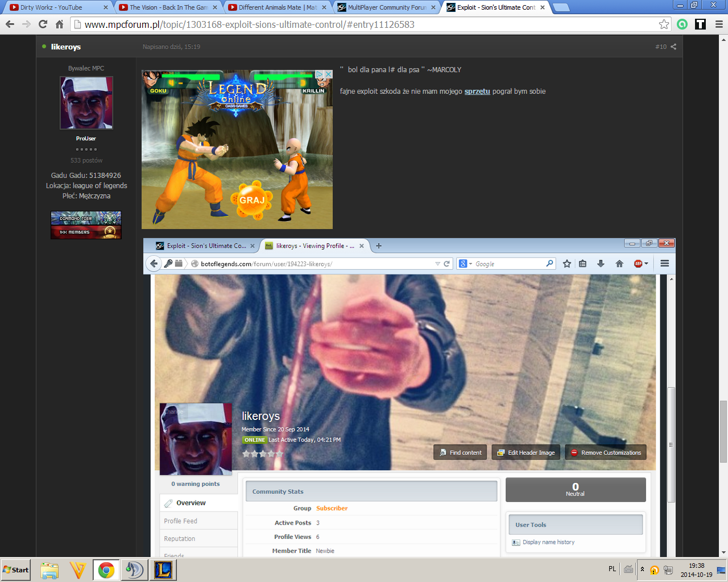Reload the mpcforum page in Chrome
Image resolution: width=728 pixels, height=582 pixels.
[43, 24]
